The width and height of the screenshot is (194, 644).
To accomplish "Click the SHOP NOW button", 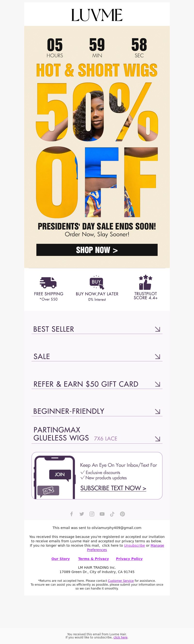I will click(x=97, y=250).
